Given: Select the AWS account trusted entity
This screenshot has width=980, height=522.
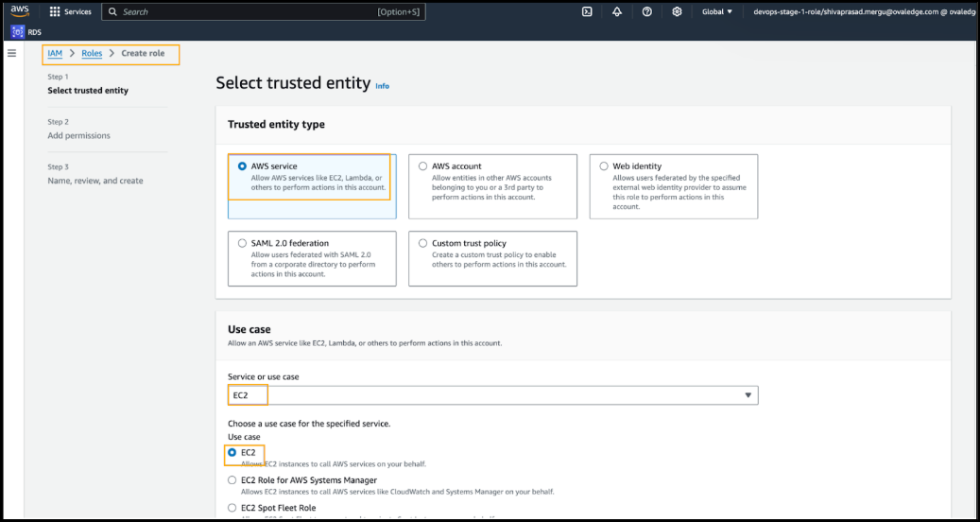Looking at the screenshot, I should pyautogui.click(x=423, y=165).
